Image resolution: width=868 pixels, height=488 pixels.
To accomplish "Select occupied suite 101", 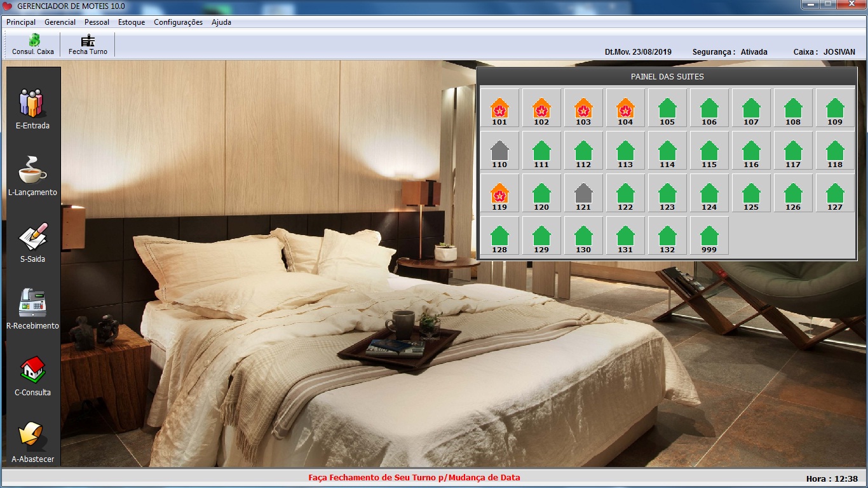I will tap(499, 108).
